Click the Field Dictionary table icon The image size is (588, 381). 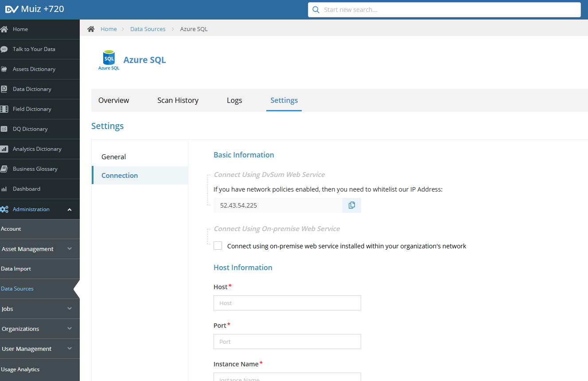4,109
